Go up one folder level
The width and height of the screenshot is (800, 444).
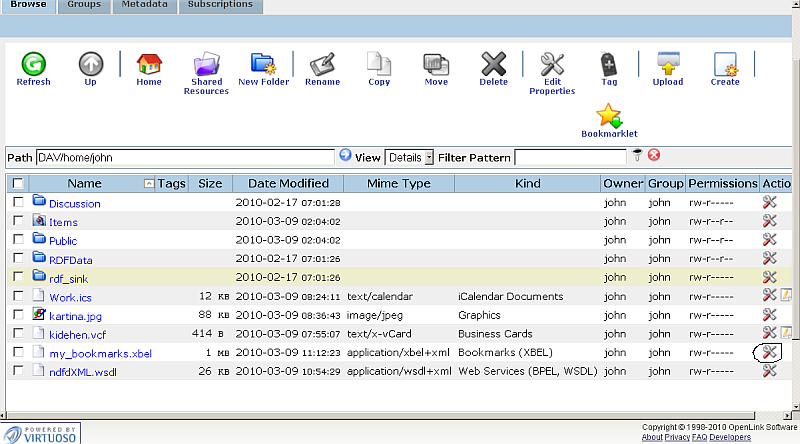coord(91,64)
